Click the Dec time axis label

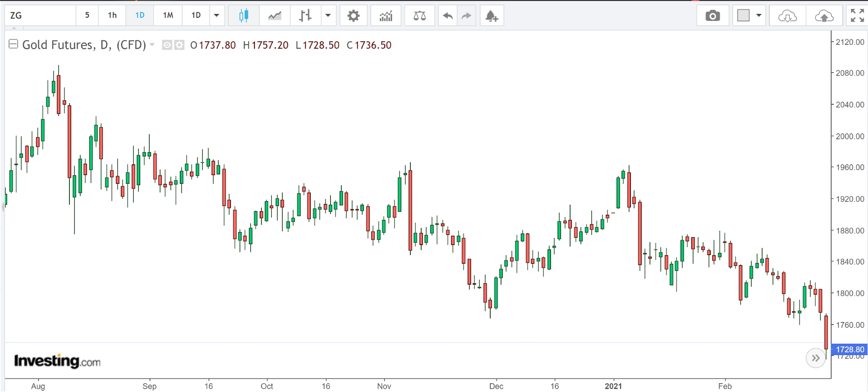click(496, 386)
